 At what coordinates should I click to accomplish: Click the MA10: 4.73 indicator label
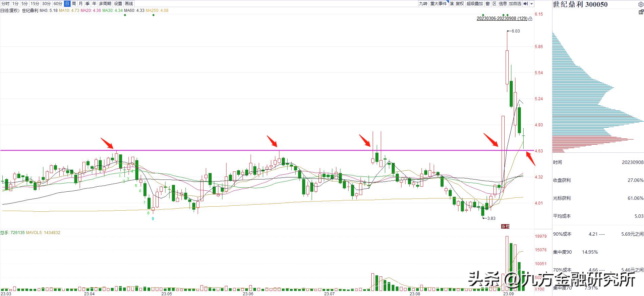[x=69, y=10]
